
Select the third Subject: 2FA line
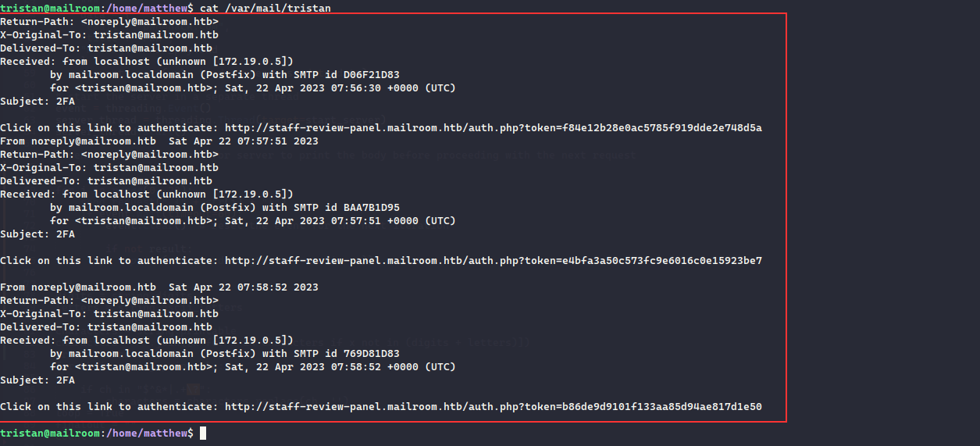[37, 380]
